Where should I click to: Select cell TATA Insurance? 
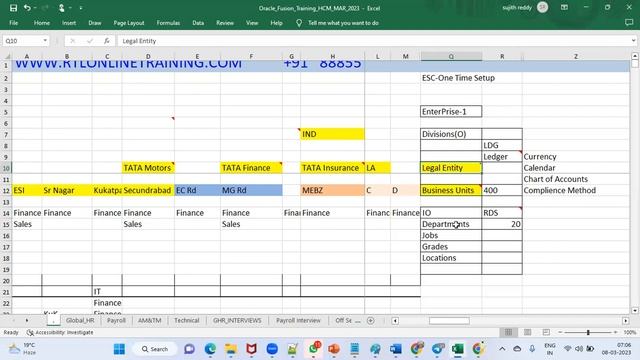[x=332, y=168]
